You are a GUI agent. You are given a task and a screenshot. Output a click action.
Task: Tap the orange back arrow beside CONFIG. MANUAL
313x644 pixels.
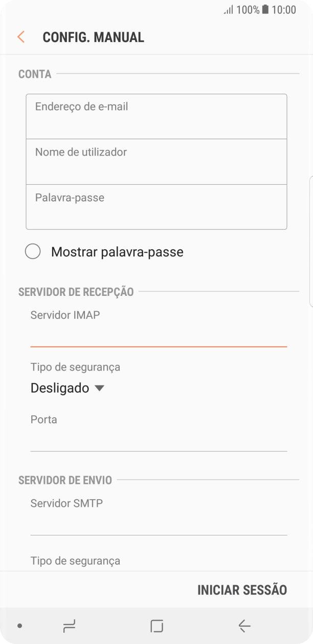tap(20, 36)
